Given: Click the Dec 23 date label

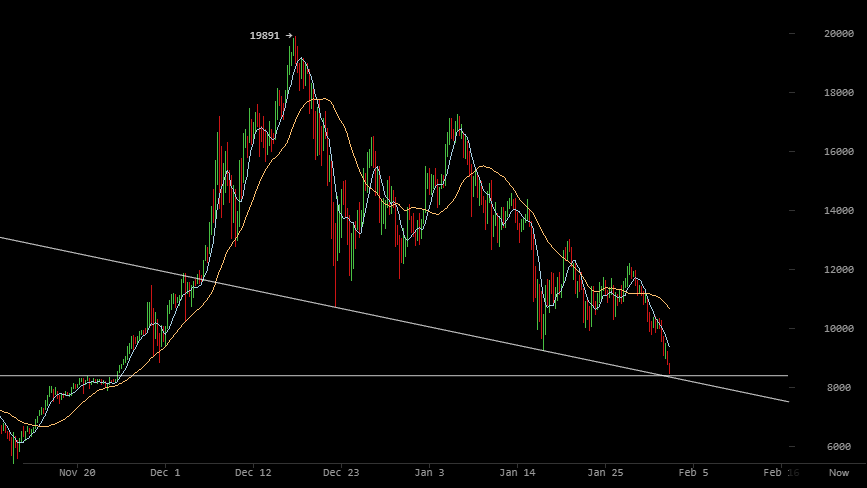Looking at the screenshot, I should [x=341, y=473].
